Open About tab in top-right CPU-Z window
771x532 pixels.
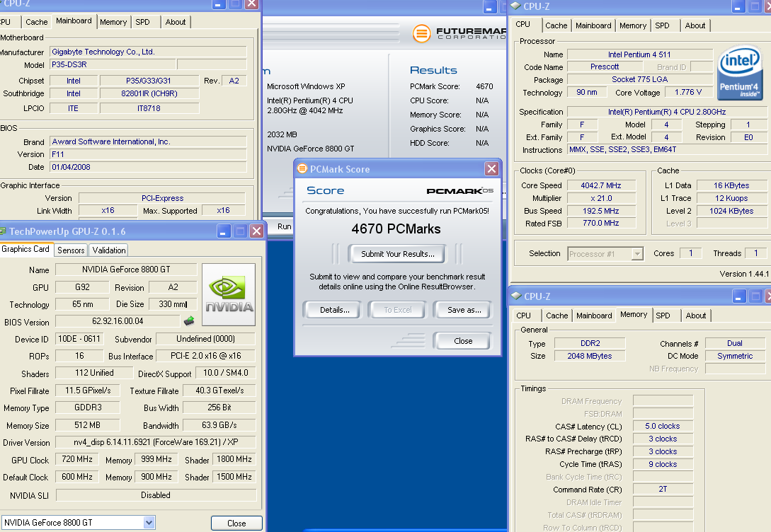click(695, 25)
